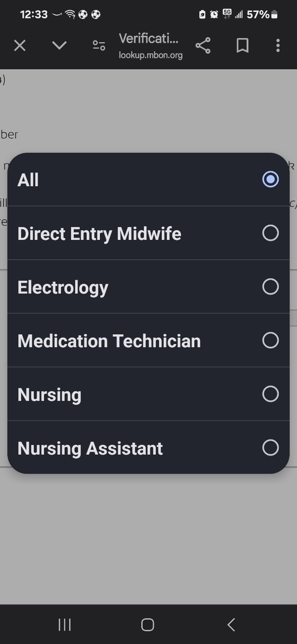
Task: Tap the battery percentage indicator
Action: 258,15
